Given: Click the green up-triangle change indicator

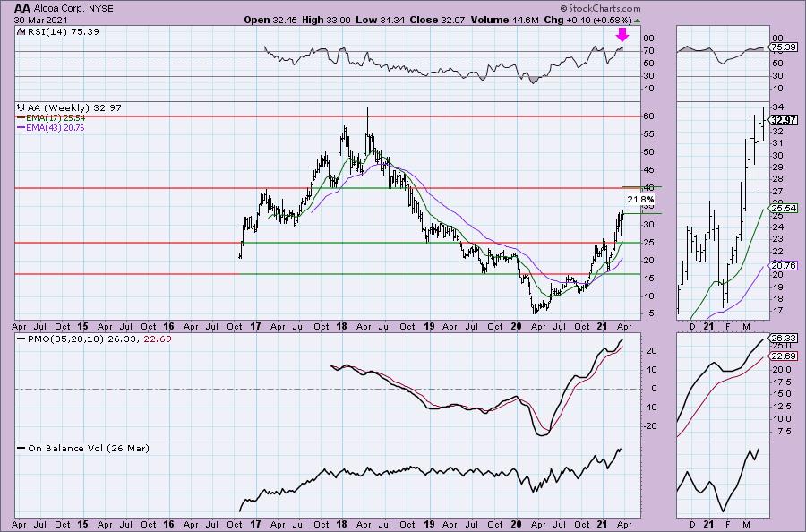Looking at the screenshot, I should [x=638, y=21].
